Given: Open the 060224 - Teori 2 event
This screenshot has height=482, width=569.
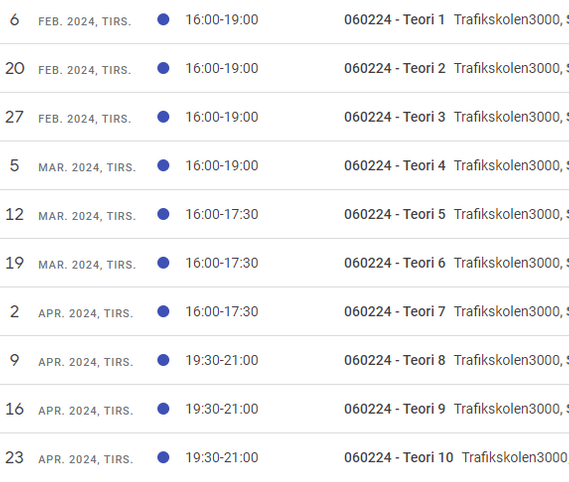Looking at the screenshot, I should pos(394,68).
